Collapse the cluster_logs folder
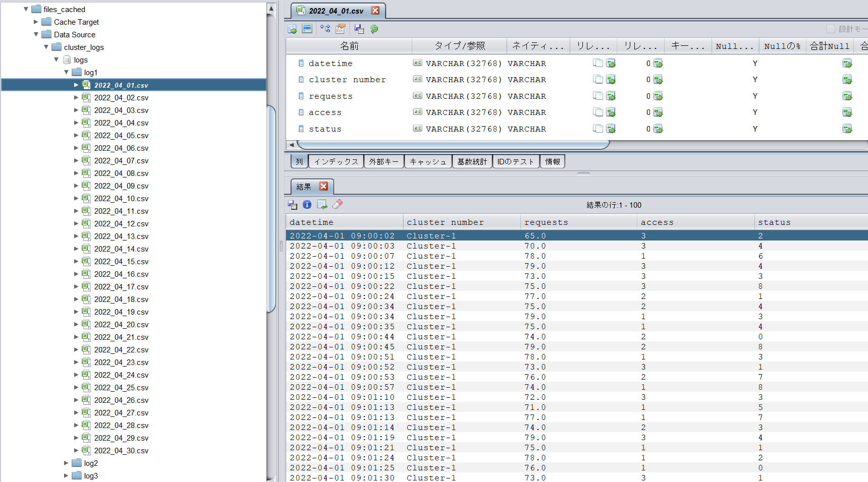The height and width of the screenshot is (482, 868). 46,47
